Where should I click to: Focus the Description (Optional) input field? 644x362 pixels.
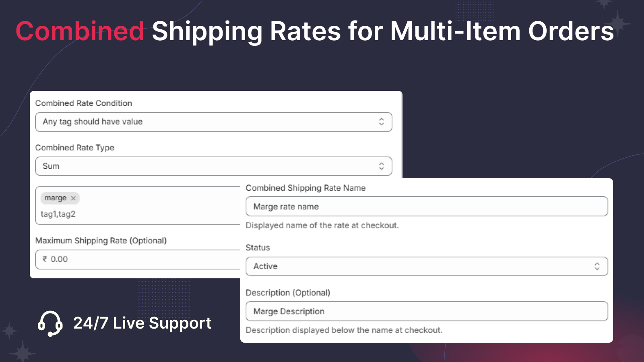tap(427, 311)
